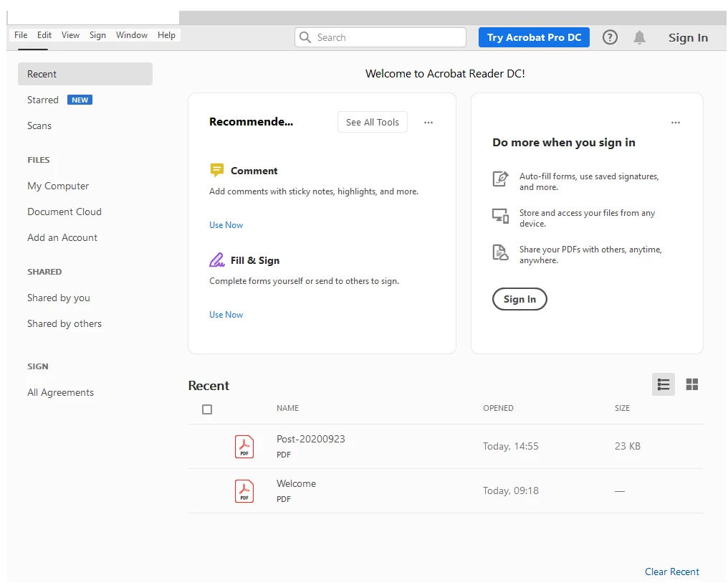728x588 pixels.
Task: Open Shared by you
Action: click(59, 298)
